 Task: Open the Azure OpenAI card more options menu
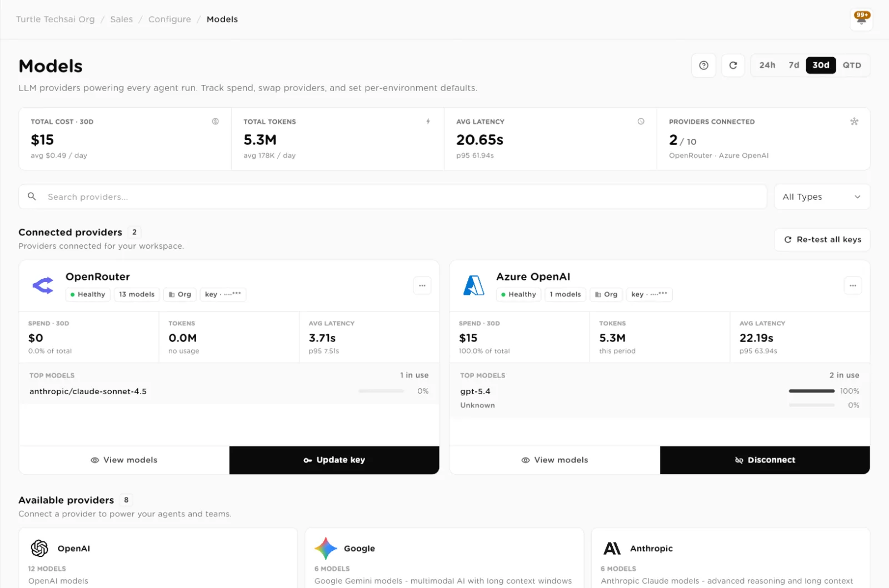click(853, 285)
